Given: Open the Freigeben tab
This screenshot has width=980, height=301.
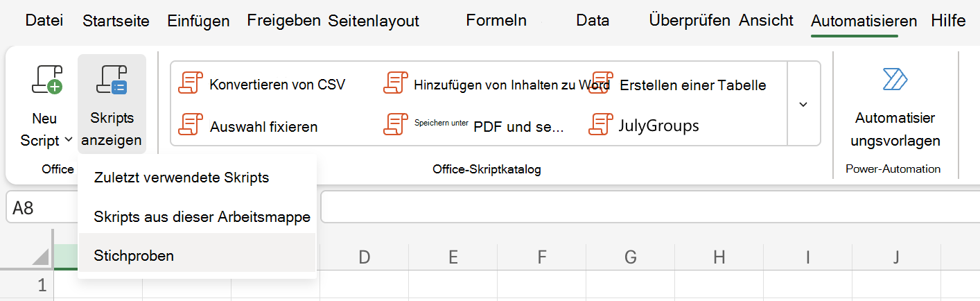Looking at the screenshot, I should point(283,20).
